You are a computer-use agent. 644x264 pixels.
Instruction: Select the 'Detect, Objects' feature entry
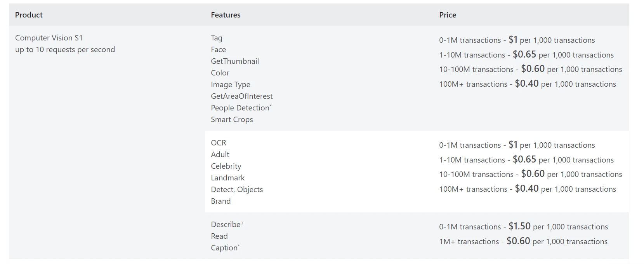[x=237, y=189]
